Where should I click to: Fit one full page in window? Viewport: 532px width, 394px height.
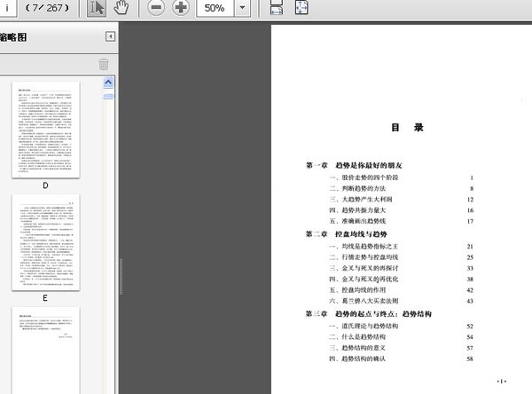pyautogui.click(x=301, y=8)
